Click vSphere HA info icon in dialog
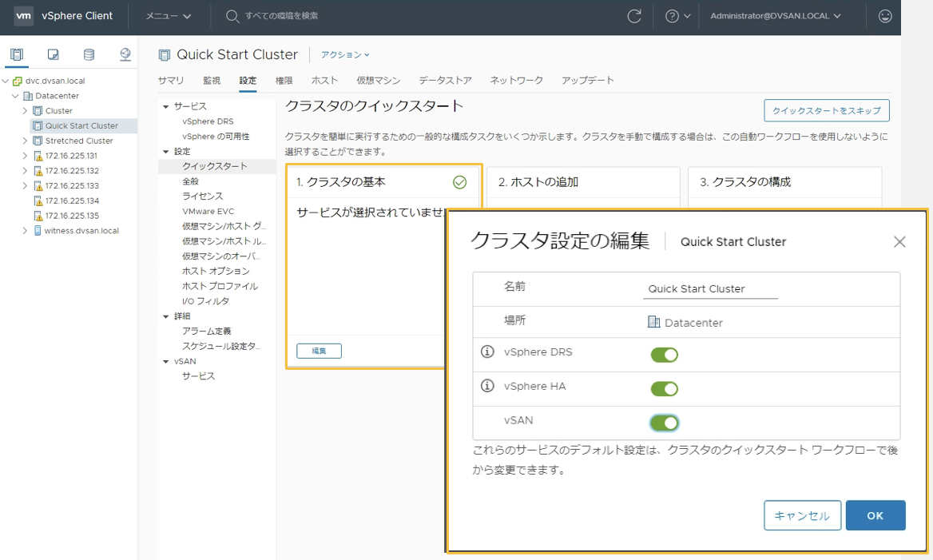 point(487,386)
